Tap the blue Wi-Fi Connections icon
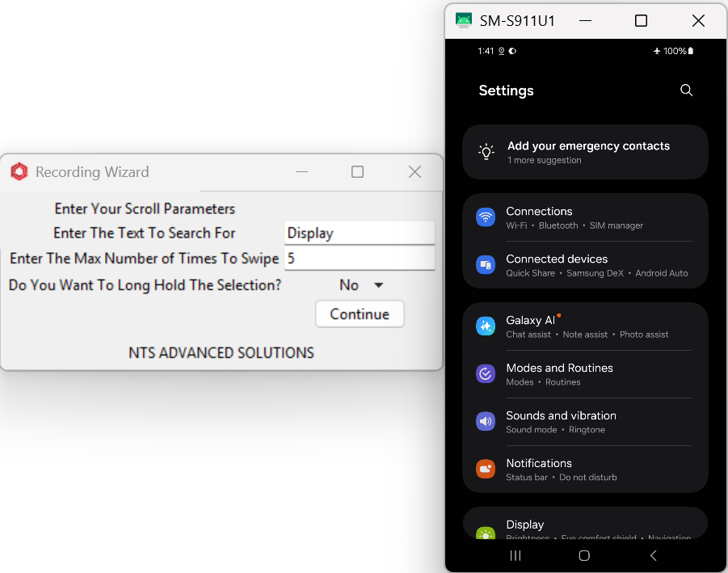728x573 pixels. tap(486, 217)
